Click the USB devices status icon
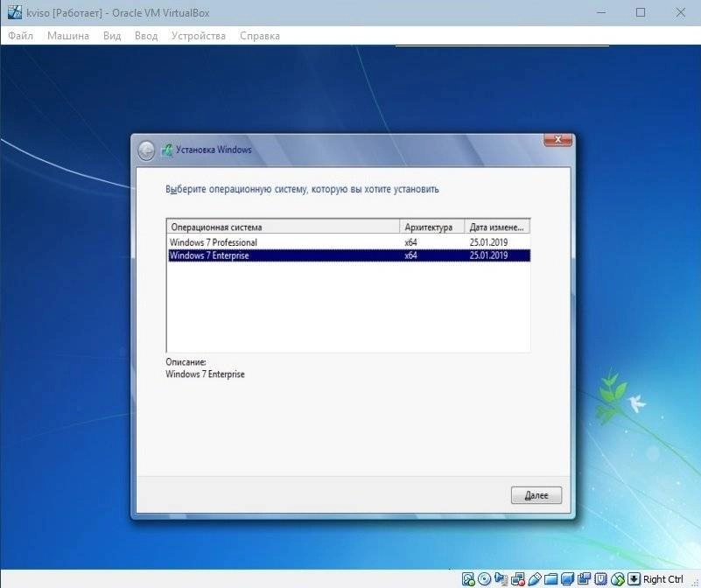 535,579
